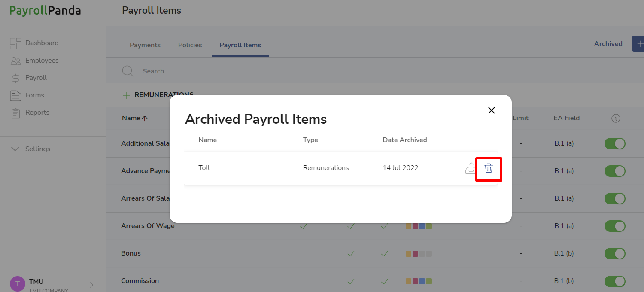Click the plus icon beside REMUNERATIONS
This screenshot has height=292, width=644.
tap(126, 95)
